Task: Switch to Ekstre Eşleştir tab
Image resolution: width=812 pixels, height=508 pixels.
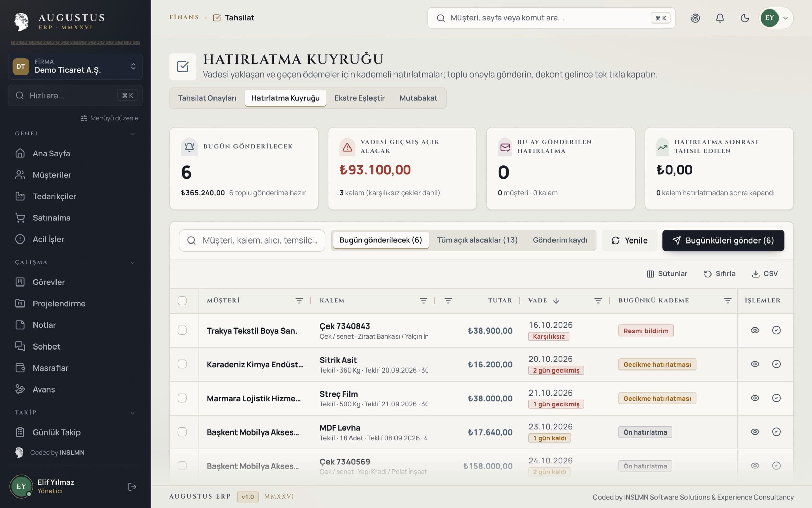Action: click(359, 98)
